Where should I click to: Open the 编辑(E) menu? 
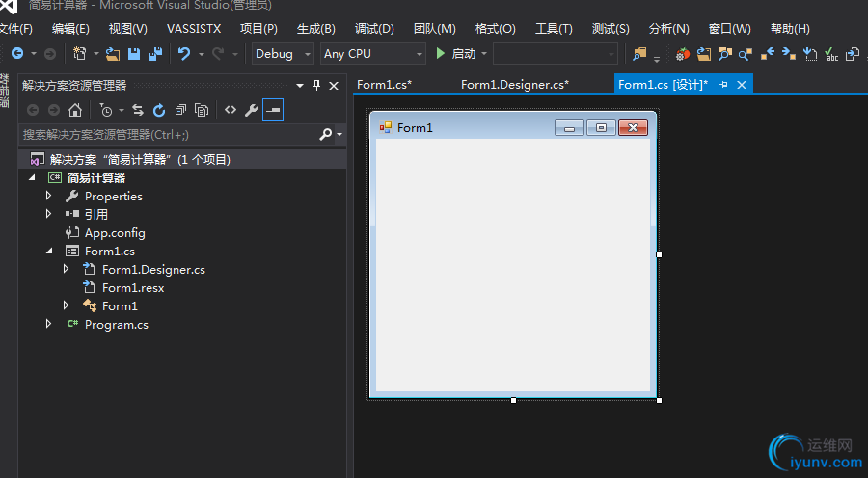click(70, 29)
